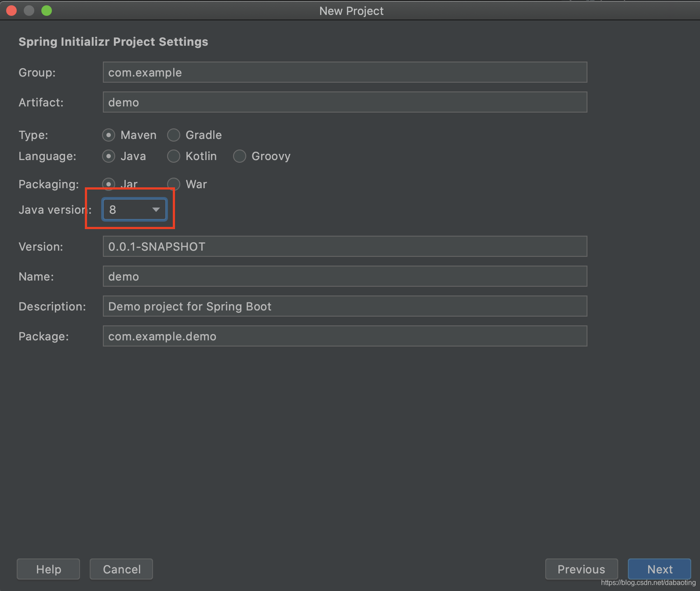Click the Artifact input field
This screenshot has width=700, height=591.
click(345, 102)
